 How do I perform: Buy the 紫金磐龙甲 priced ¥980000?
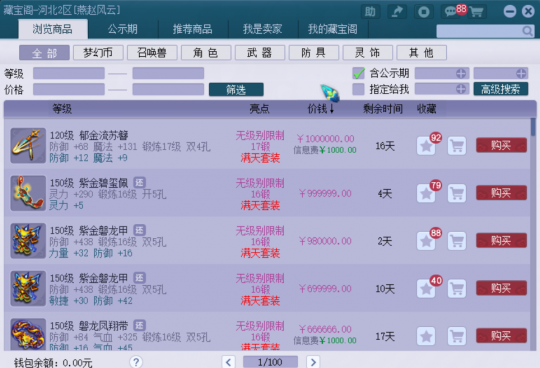[x=501, y=241]
